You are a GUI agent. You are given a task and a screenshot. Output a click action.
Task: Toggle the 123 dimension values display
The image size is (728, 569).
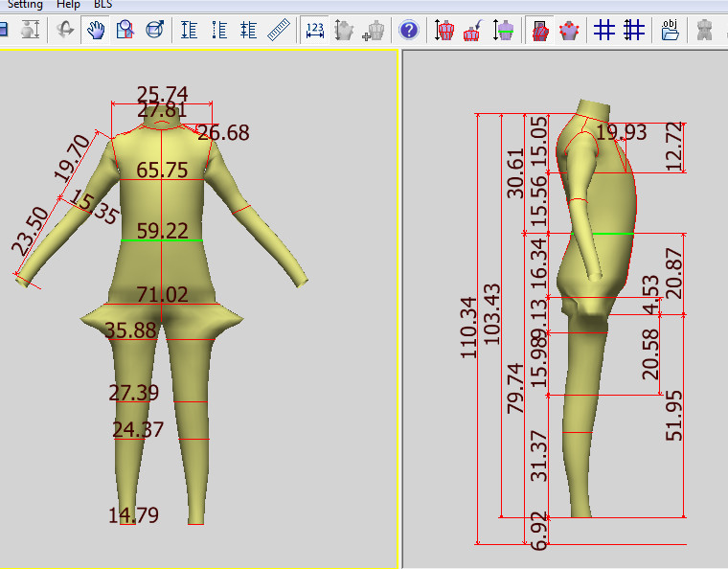click(x=314, y=31)
